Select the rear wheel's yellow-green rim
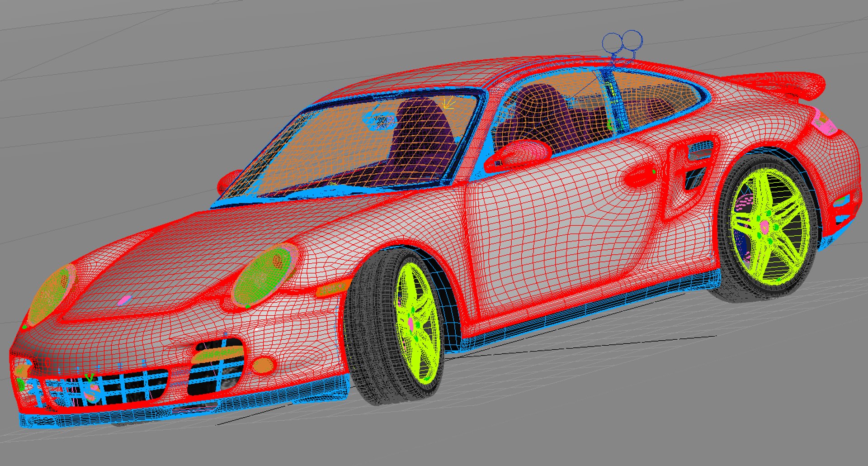 pyautogui.click(x=770, y=227)
